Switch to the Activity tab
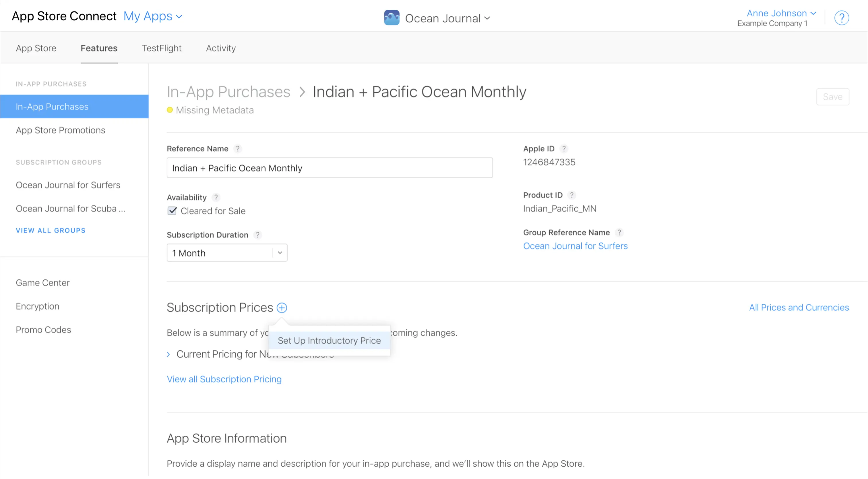 tap(220, 48)
